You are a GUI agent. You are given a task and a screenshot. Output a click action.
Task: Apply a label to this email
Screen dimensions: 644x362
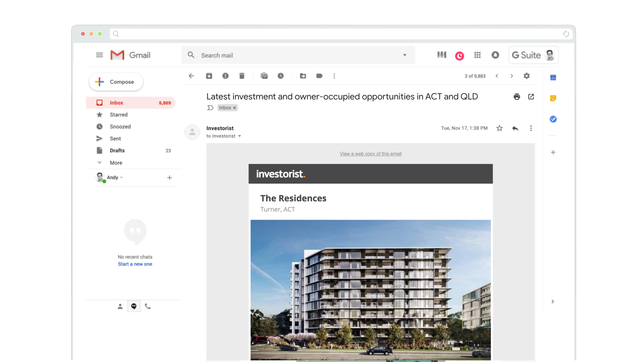[319, 76]
